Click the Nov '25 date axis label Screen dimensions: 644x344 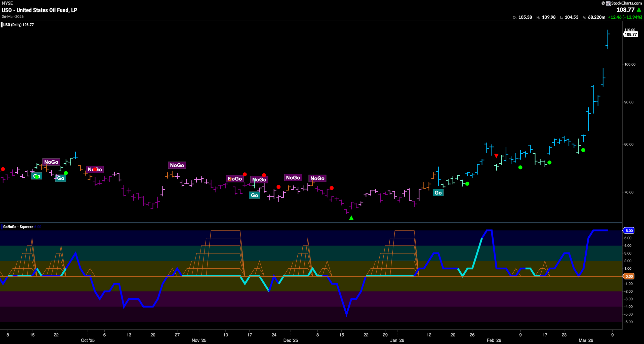[x=199, y=340]
